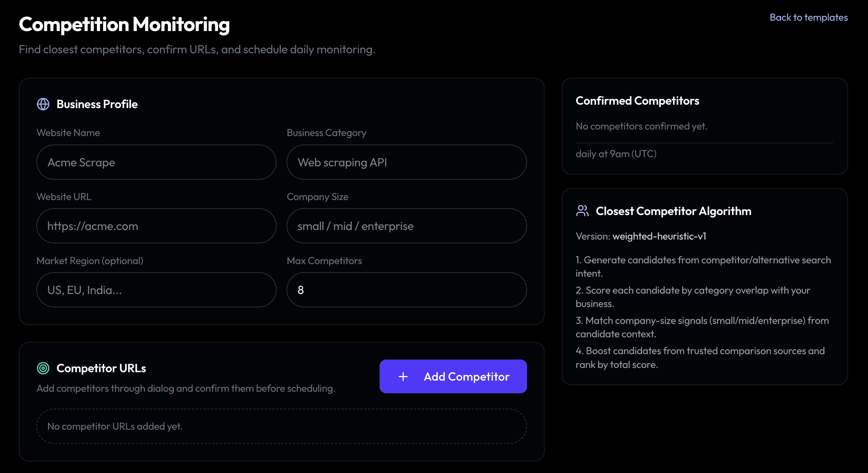Select the Competition Monitoring page title

(x=124, y=24)
